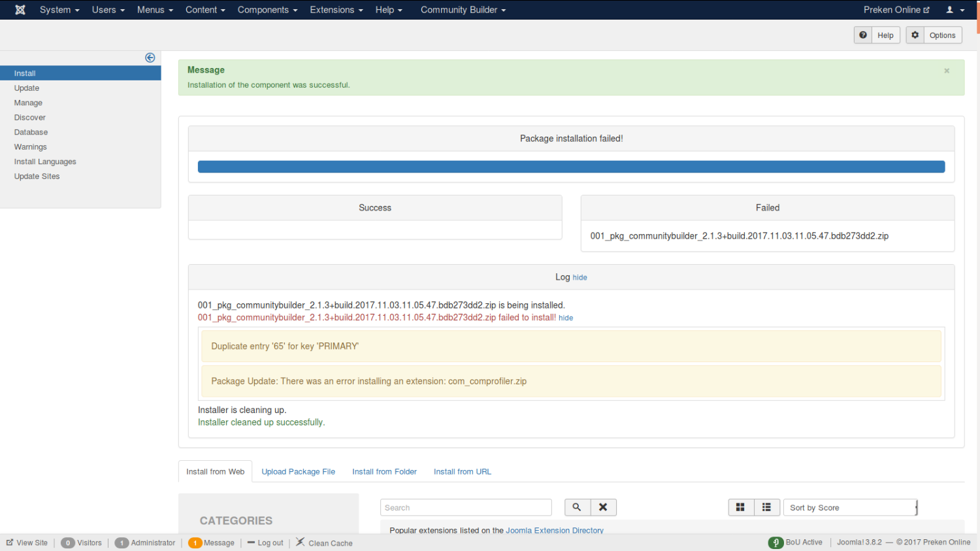The image size is (980, 551).
Task: Open the Menus dropdown menu
Action: 155,10
